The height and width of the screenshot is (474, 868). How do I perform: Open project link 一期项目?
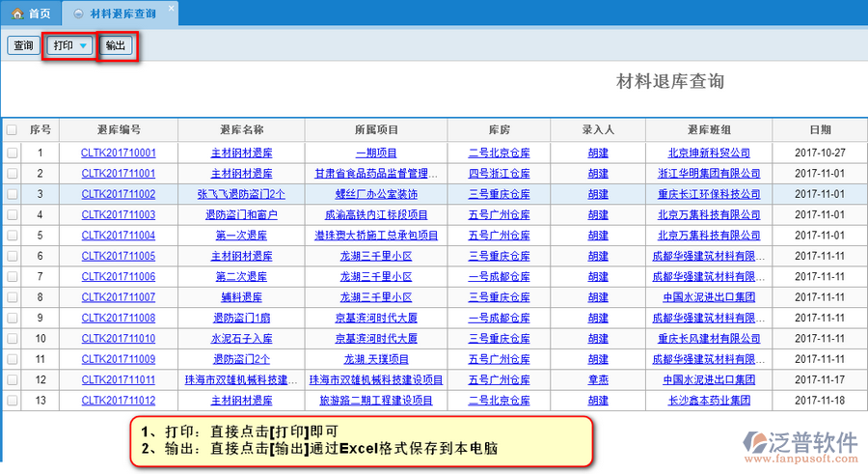point(376,153)
